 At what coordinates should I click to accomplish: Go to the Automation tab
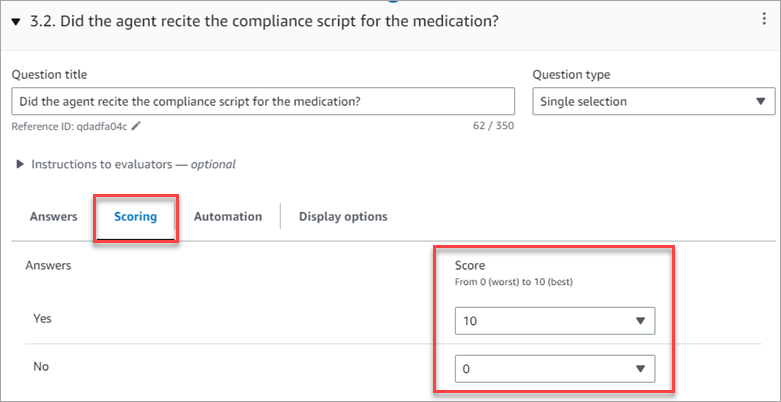[228, 217]
